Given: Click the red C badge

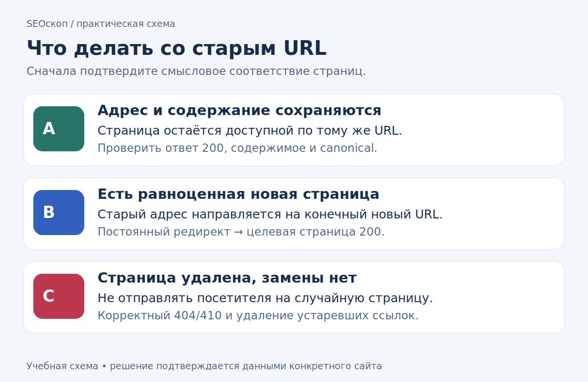Looking at the screenshot, I should (59, 296).
